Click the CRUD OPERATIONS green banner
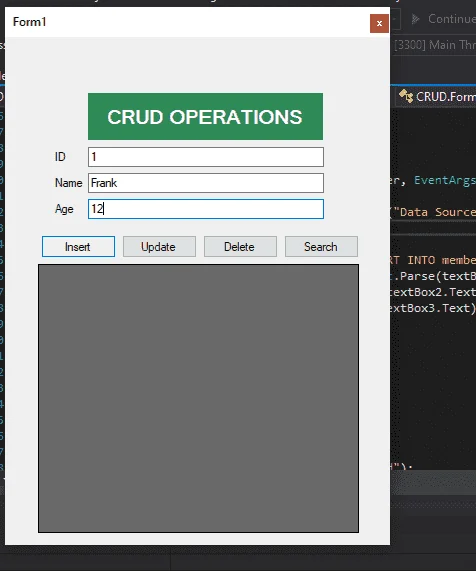This screenshot has width=476, height=571. (205, 117)
